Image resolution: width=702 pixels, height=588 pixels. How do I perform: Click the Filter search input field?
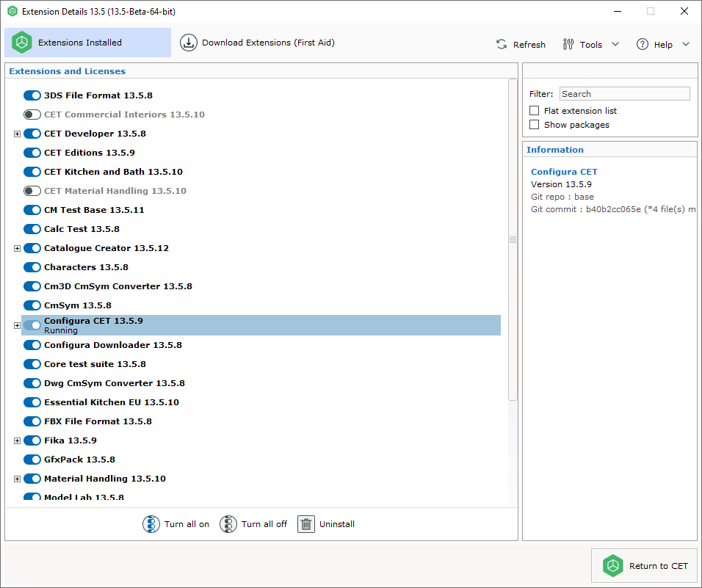pos(625,94)
